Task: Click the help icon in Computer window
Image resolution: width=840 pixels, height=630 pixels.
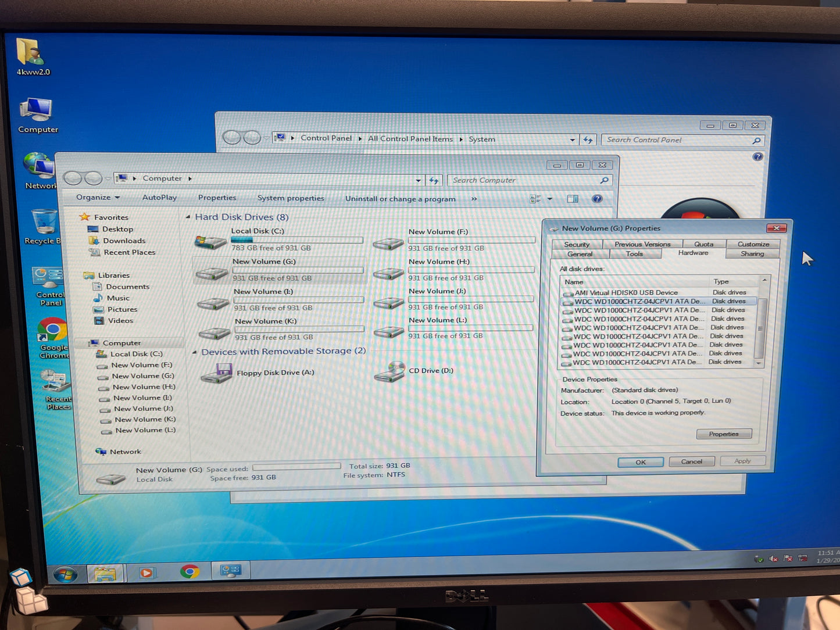Action: 596,199
